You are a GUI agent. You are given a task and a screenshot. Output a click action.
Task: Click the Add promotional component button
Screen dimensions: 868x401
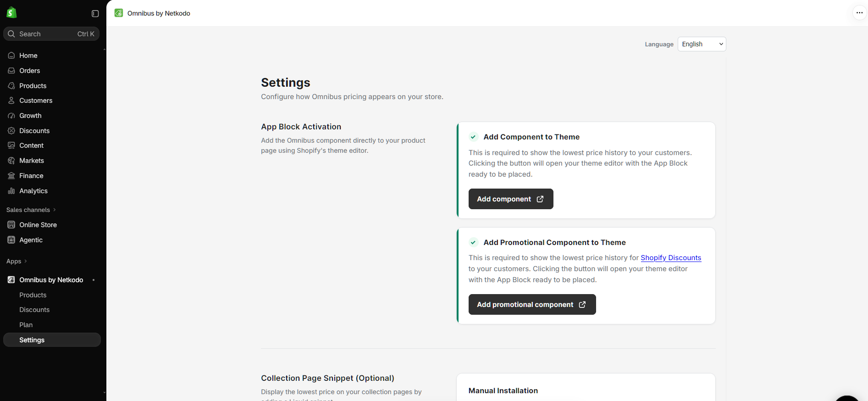click(532, 305)
